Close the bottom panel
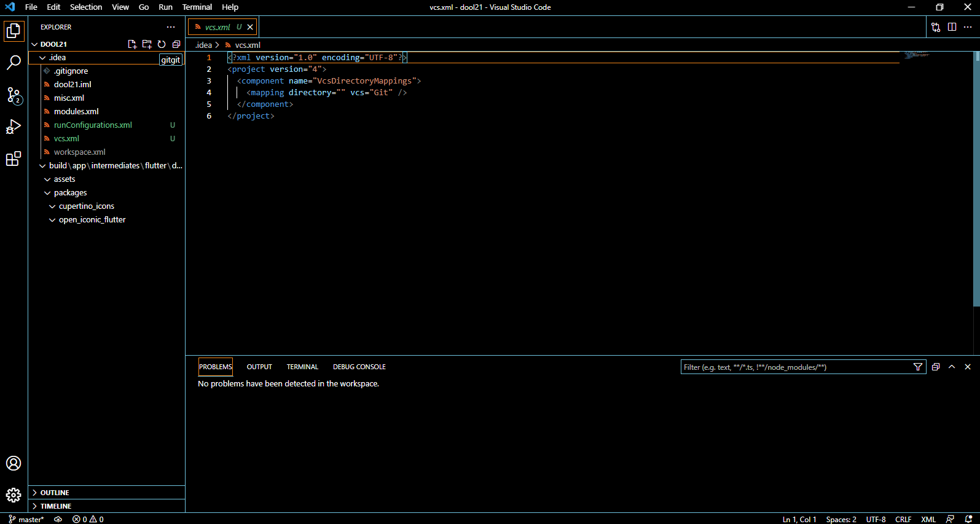The width and height of the screenshot is (980, 524). pyautogui.click(x=968, y=367)
